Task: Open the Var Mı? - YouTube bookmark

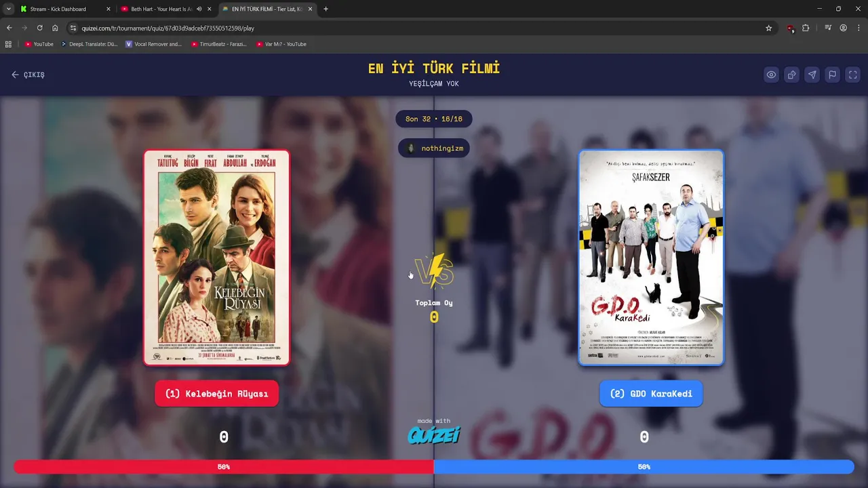Action: coord(281,44)
